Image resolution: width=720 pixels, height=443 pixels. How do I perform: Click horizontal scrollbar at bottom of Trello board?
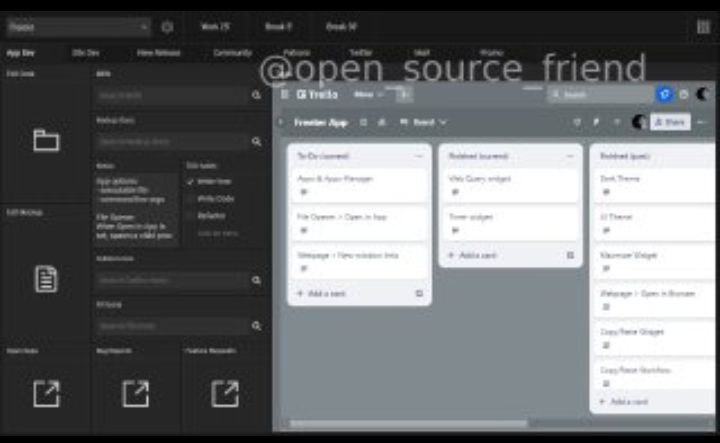click(408, 423)
